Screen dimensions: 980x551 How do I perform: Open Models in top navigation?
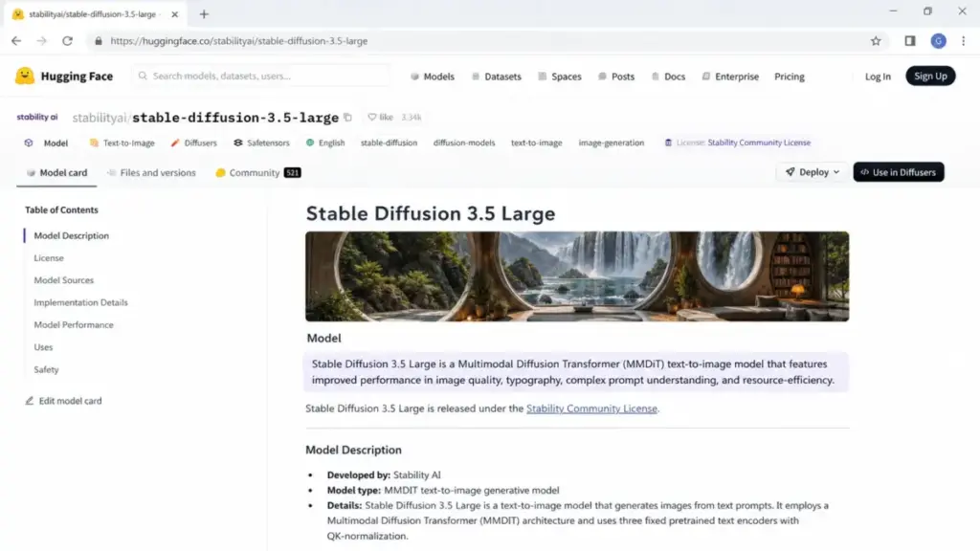click(x=433, y=77)
